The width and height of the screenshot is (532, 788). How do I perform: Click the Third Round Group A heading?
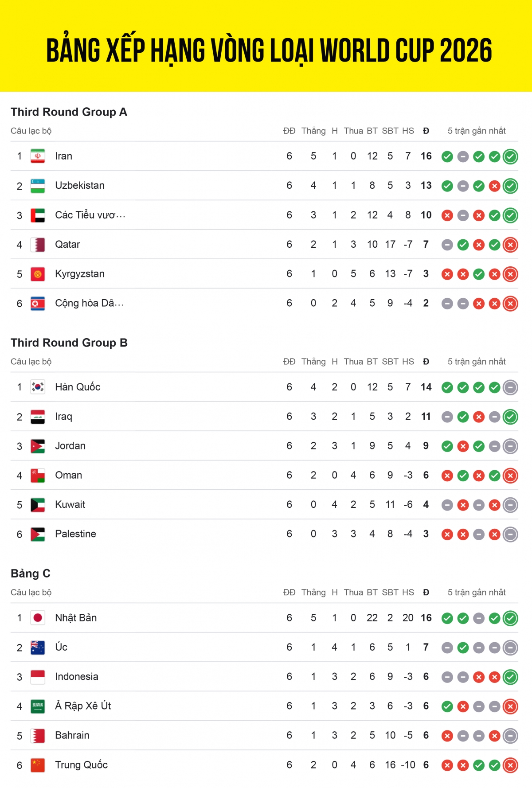pos(69,112)
